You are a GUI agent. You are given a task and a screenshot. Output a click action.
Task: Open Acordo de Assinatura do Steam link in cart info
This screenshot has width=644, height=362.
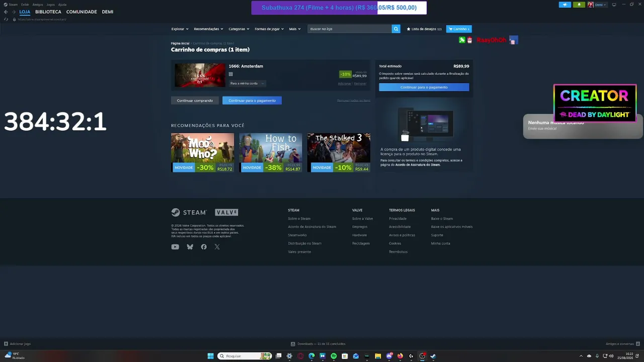(x=418, y=165)
